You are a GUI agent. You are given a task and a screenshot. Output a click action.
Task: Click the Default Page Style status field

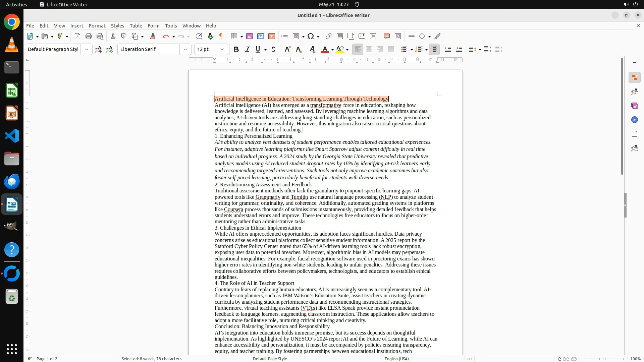click(270, 359)
